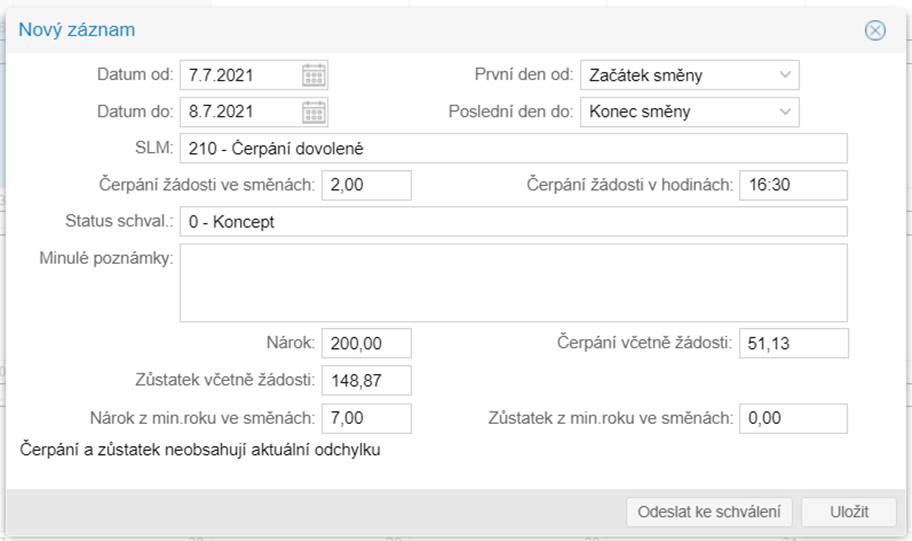This screenshot has height=541, width=912.
Task: Click Nárok z min.roku ve směnách field
Action: coord(366,418)
